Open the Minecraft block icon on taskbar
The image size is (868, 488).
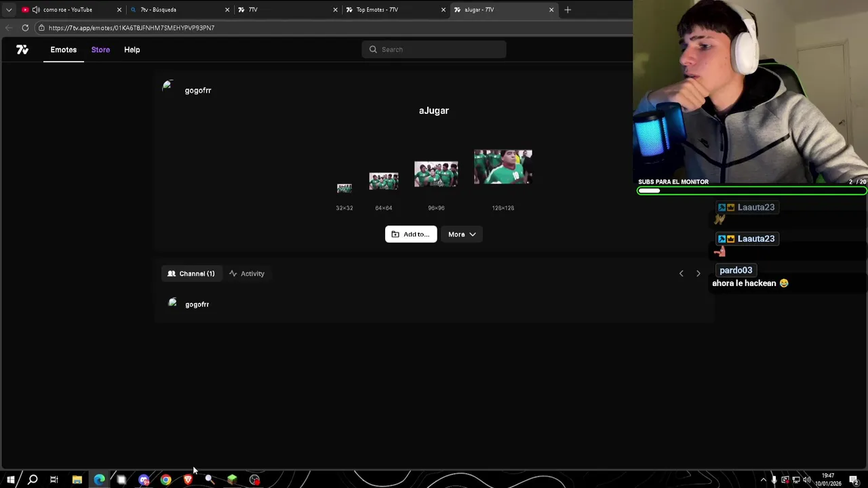point(232,480)
